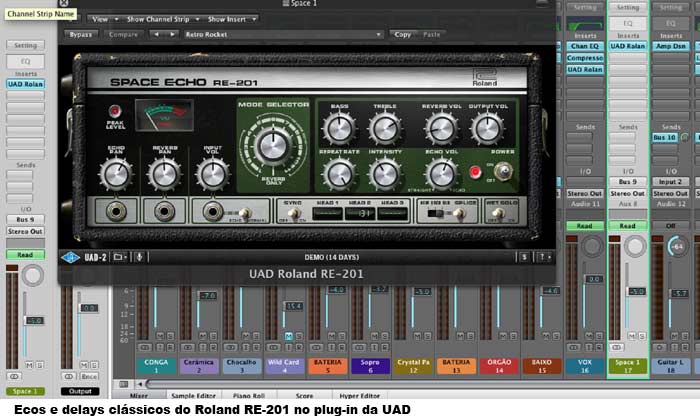Select the previous preset arrow
Screen dimensions: 700x420
[156, 34]
